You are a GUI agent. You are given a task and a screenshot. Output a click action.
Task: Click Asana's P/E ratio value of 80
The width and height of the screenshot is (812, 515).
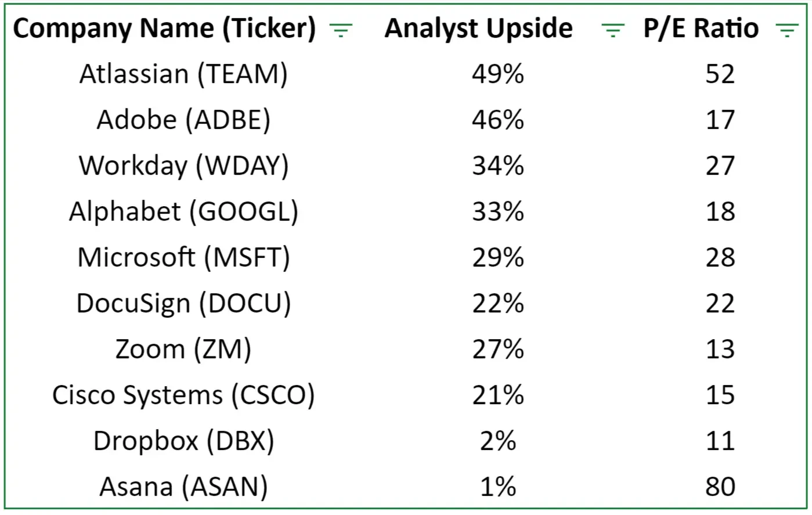(x=720, y=487)
